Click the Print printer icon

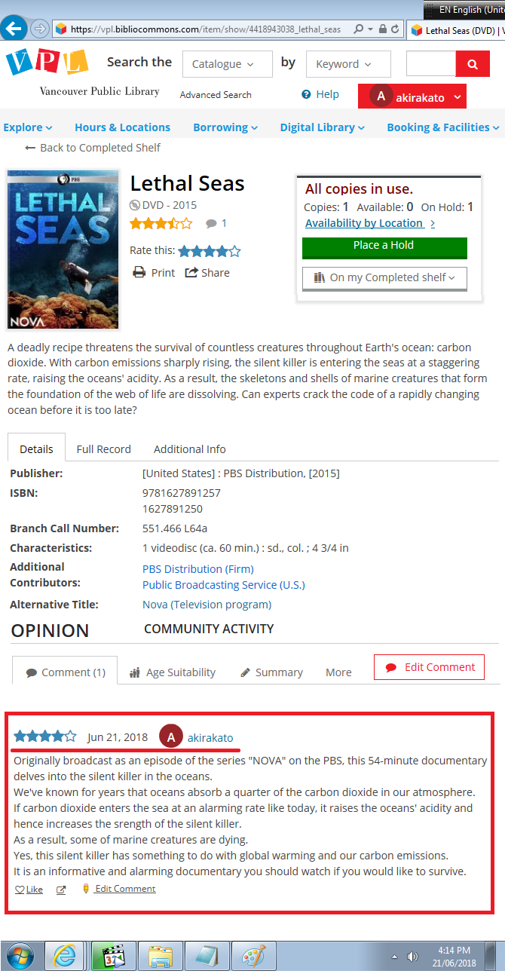(x=139, y=272)
